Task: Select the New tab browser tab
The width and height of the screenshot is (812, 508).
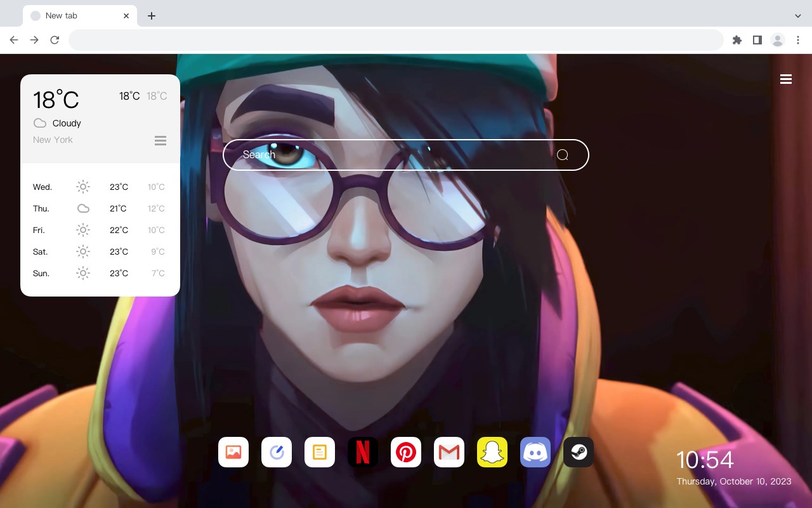Action: coord(80,16)
